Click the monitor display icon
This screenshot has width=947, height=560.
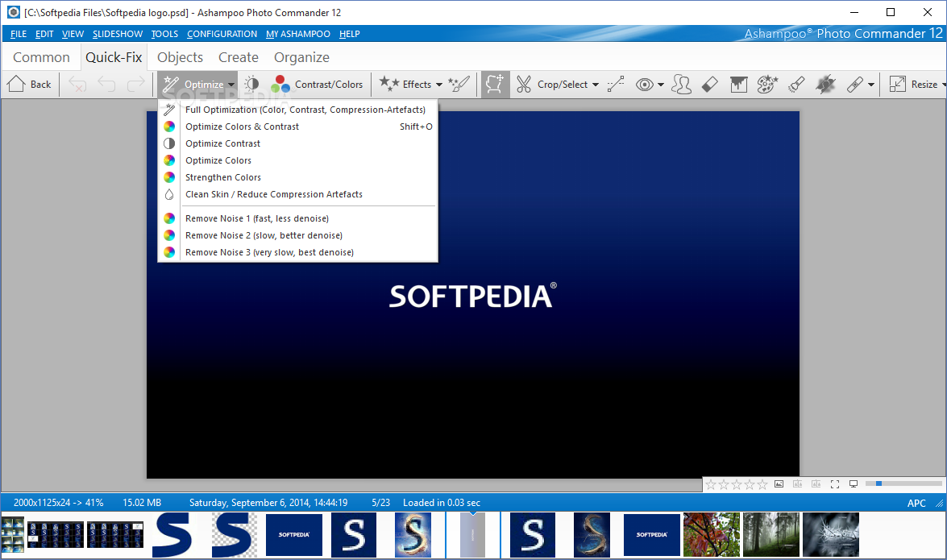click(x=854, y=484)
